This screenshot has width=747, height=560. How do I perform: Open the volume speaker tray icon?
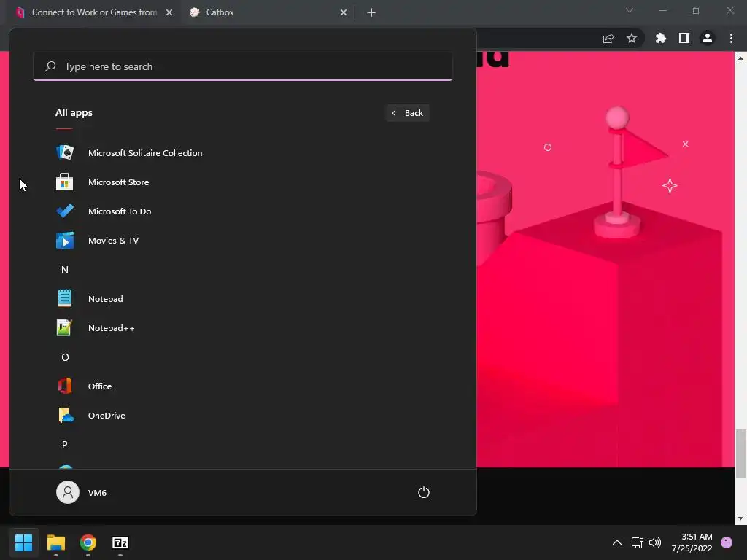(655, 542)
